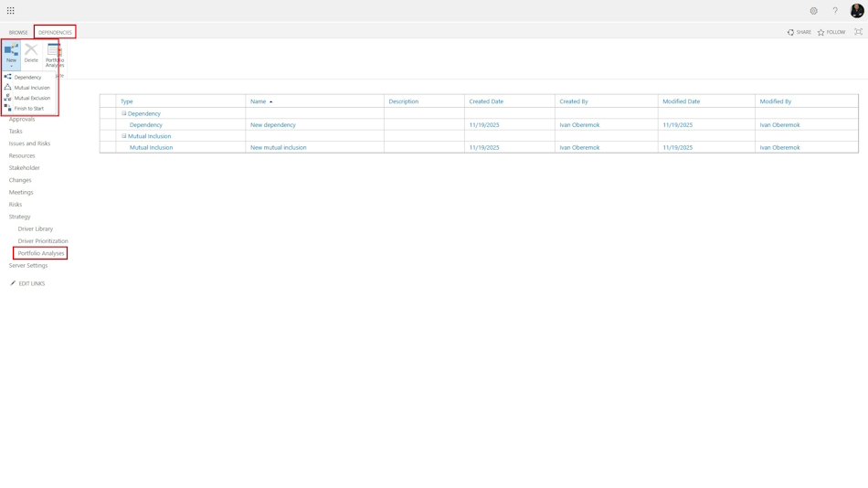868x488 pixels.
Task: Click the Delete ribbon button
Action: coord(31,54)
